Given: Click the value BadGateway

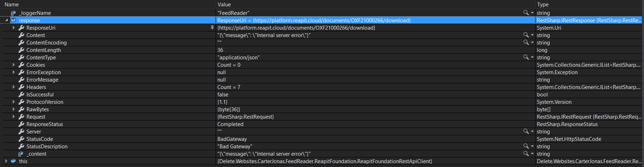Looking at the screenshot, I should (x=232, y=139).
